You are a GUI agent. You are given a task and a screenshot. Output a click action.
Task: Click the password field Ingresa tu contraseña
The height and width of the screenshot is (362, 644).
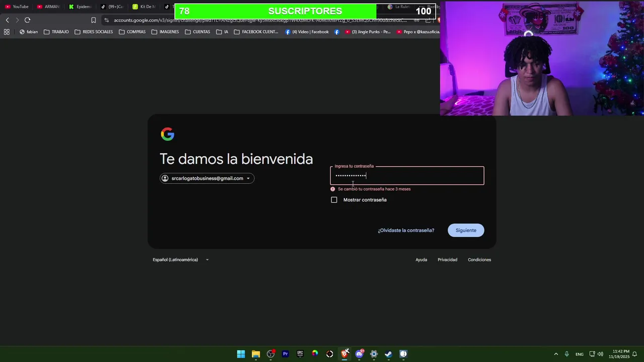(407, 175)
